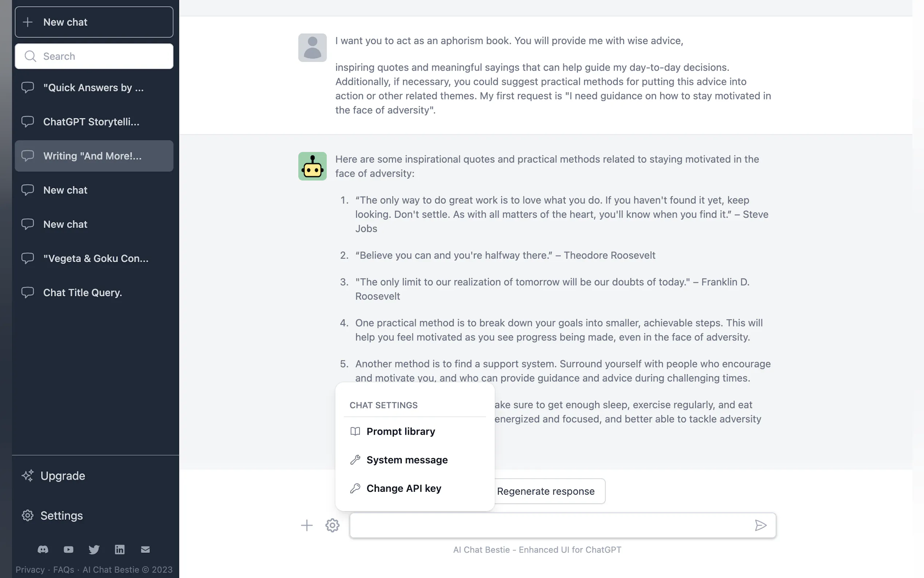Viewport: 924px width, 578px height.
Task: Click the Discord icon in sidebar footer
Action: (43, 549)
